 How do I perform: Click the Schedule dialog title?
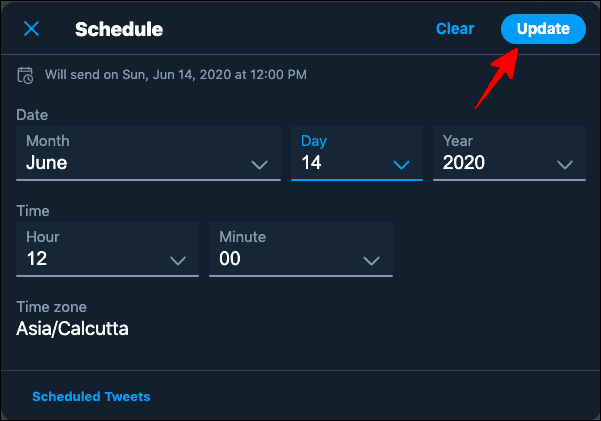click(119, 29)
